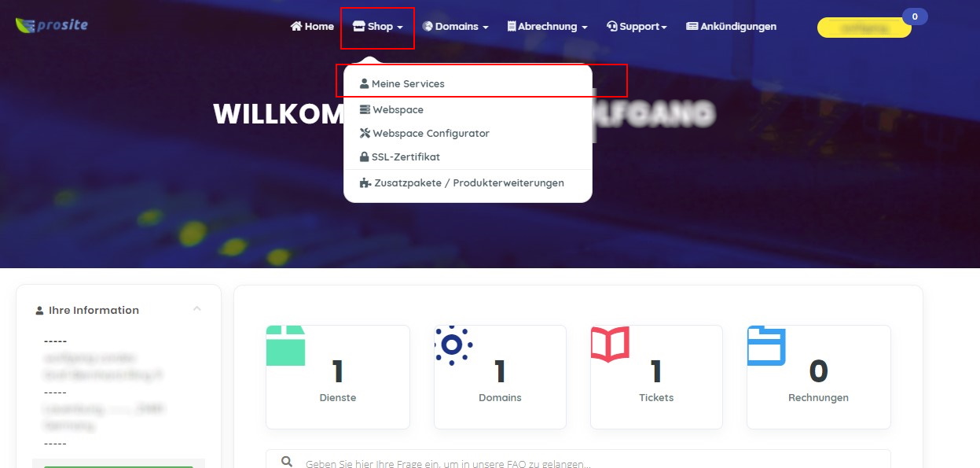Open the Shop dropdown menu

coord(377,27)
